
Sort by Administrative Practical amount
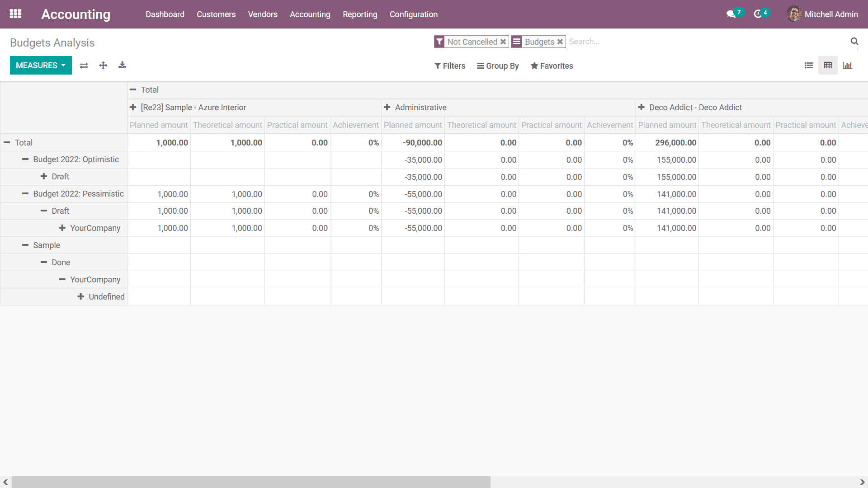(552, 125)
